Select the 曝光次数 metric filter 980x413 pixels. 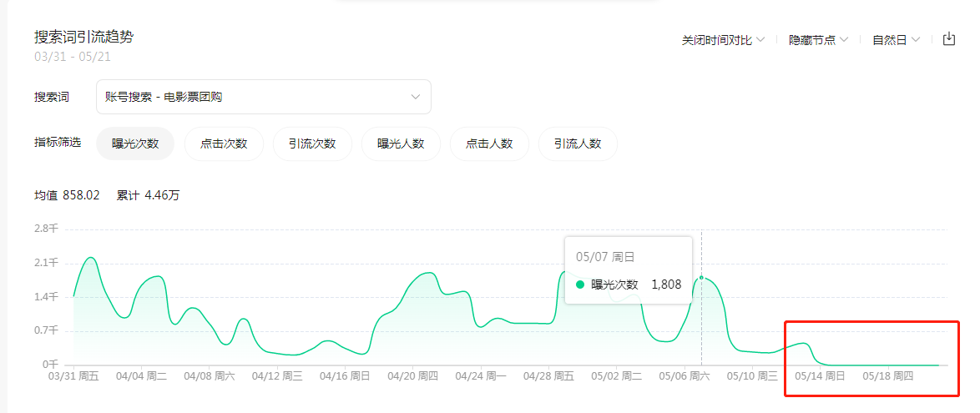point(135,144)
